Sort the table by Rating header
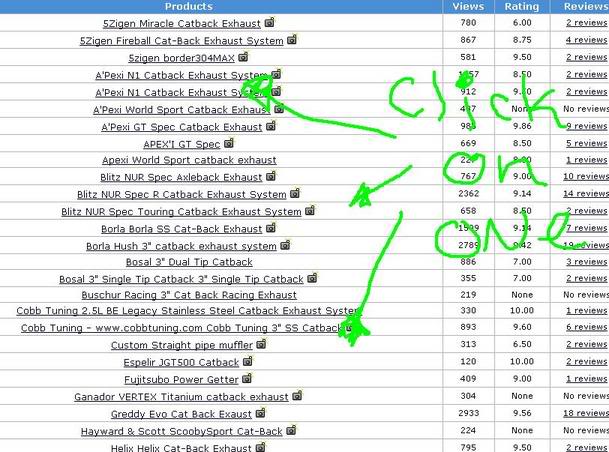Viewport: 609px width, 452px height. point(521,6)
